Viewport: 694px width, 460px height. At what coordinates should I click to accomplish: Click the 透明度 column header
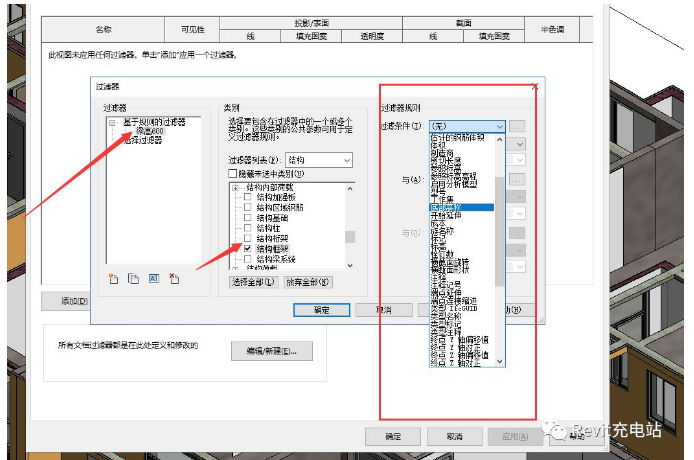click(372, 36)
